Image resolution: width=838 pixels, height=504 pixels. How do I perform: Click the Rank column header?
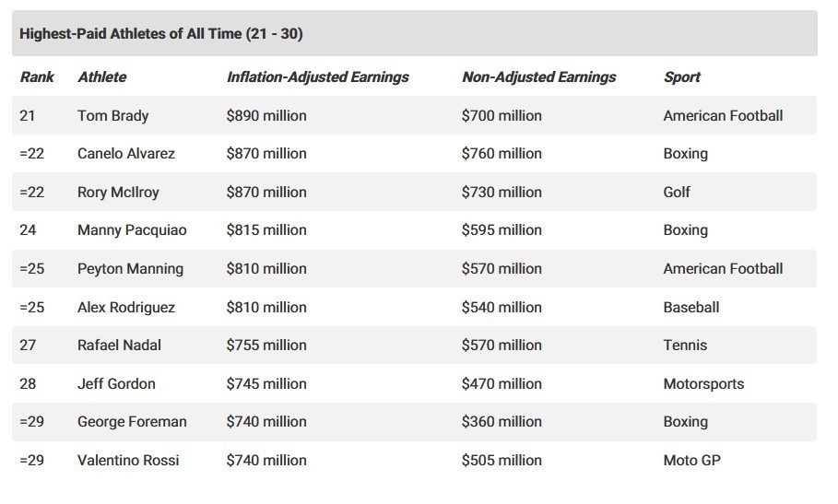pyautogui.click(x=37, y=77)
